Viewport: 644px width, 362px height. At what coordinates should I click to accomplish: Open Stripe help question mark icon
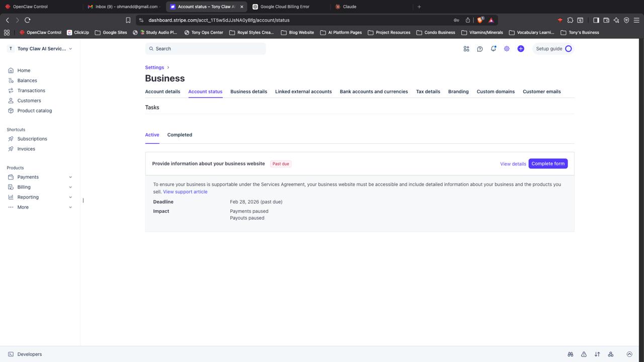click(479, 49)
